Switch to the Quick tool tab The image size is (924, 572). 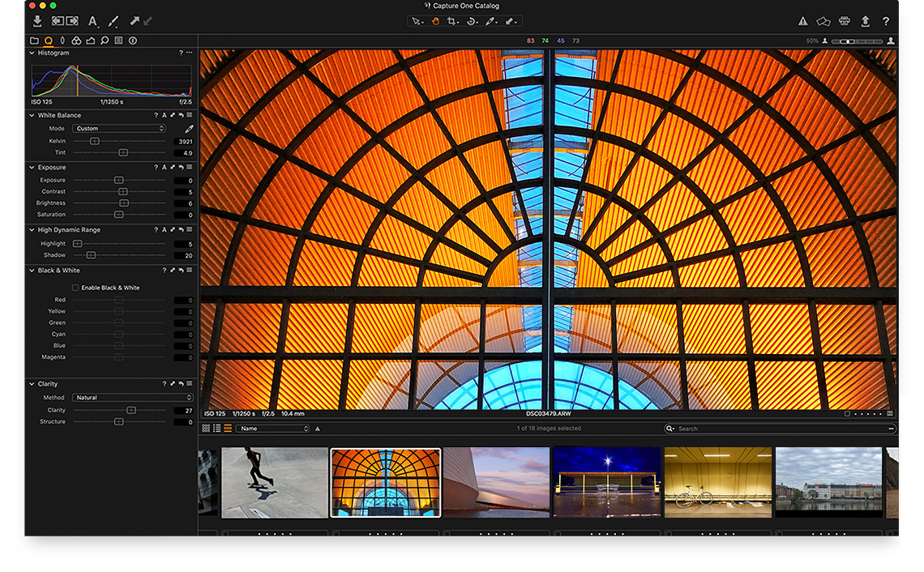tap(48, 40)
